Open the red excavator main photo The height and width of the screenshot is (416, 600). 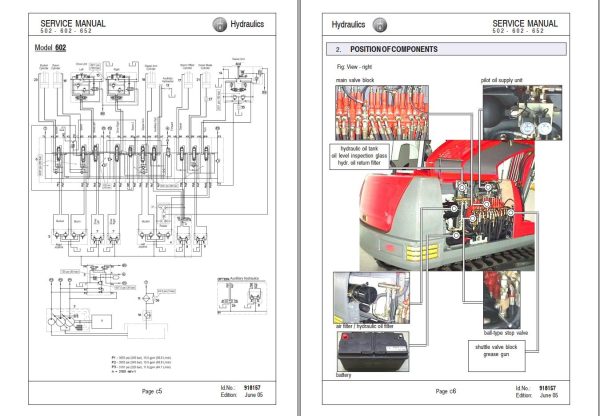pyautogui.click(x=447, y=206)
